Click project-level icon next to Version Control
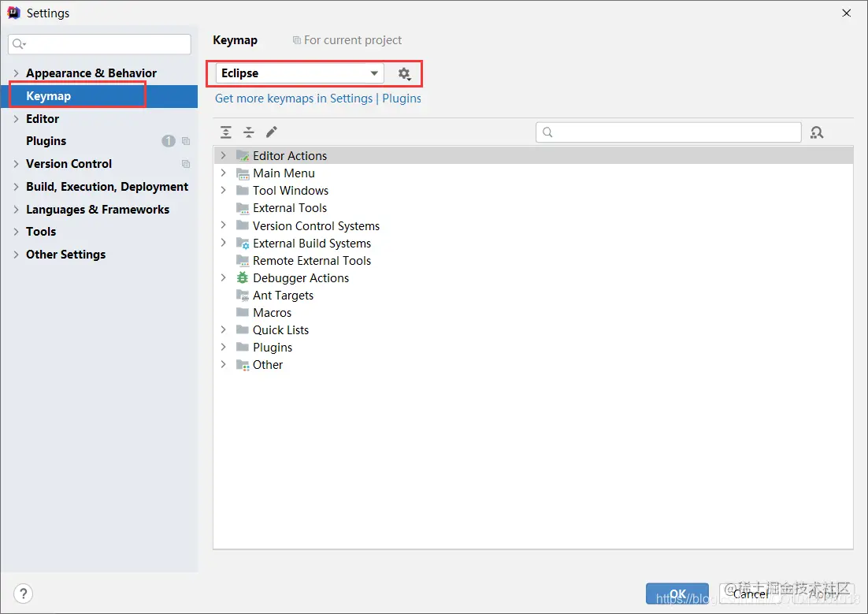868x614 pixels. [x=186, y=164]
